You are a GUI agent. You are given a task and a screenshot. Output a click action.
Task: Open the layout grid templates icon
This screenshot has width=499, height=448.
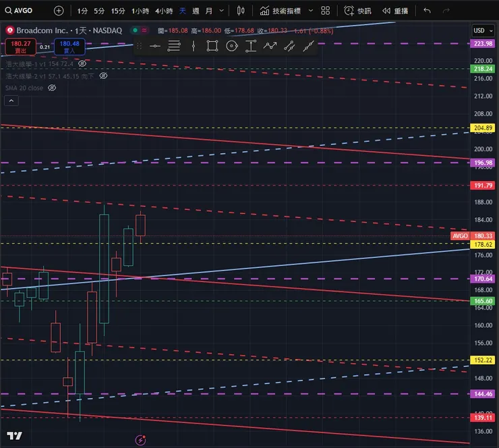click(325, 11)
